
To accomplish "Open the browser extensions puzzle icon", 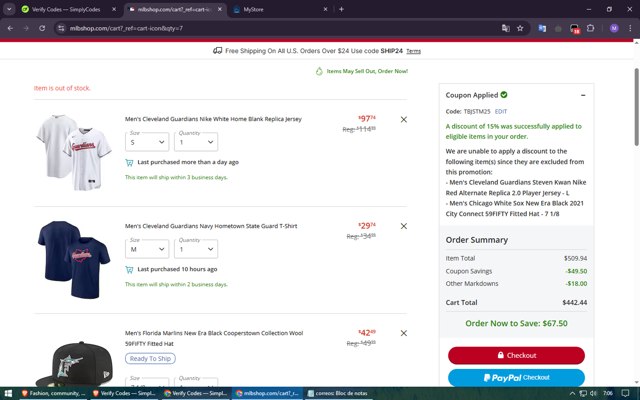I will click(x=590, y=28).
